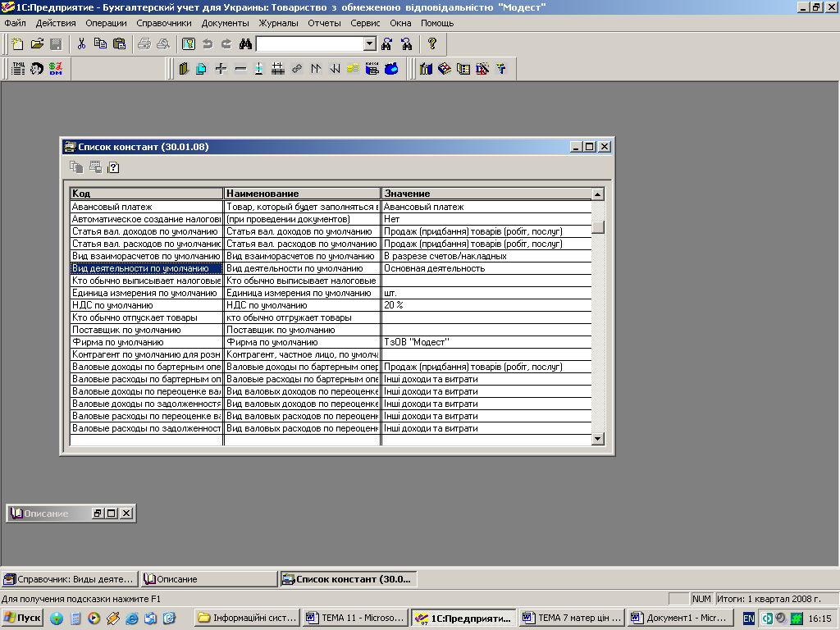The width and height of the screenshot is (840, 630).
Task: Switch to Описание window tab
Action: (209, 579)
